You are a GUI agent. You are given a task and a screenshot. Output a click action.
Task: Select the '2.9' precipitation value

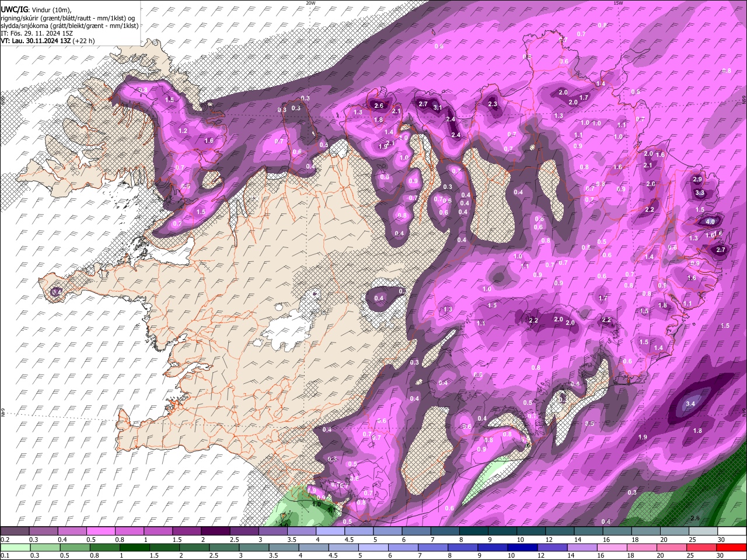697,180
